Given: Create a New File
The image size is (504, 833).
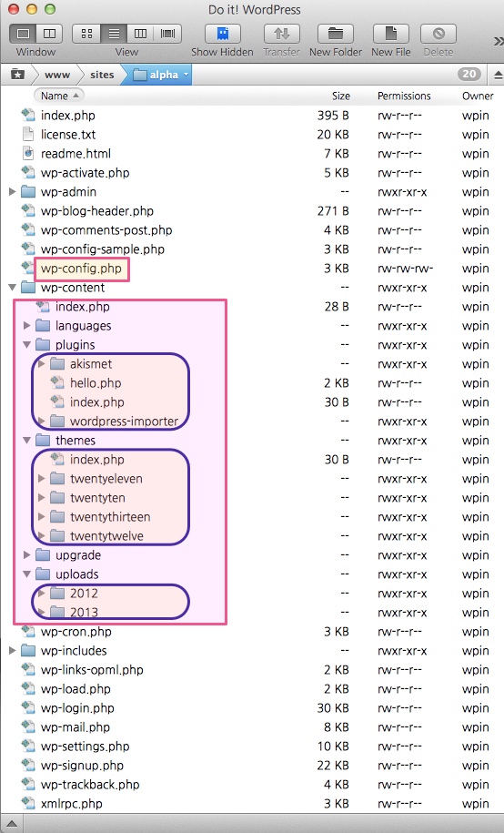Looking at the screenshot, I should [391, 34].
